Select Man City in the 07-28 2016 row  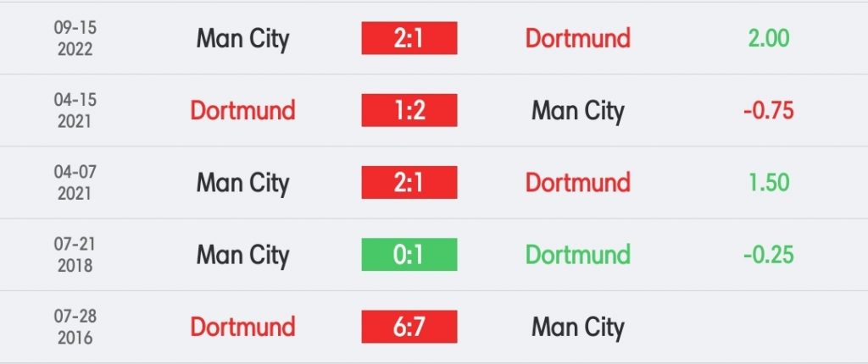point(578,328)
